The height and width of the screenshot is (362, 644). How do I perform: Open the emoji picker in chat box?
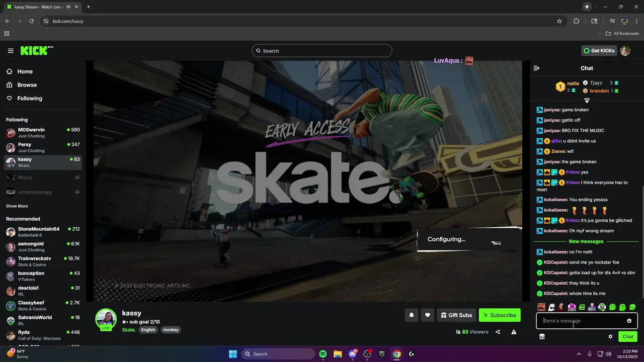point(629,321)
